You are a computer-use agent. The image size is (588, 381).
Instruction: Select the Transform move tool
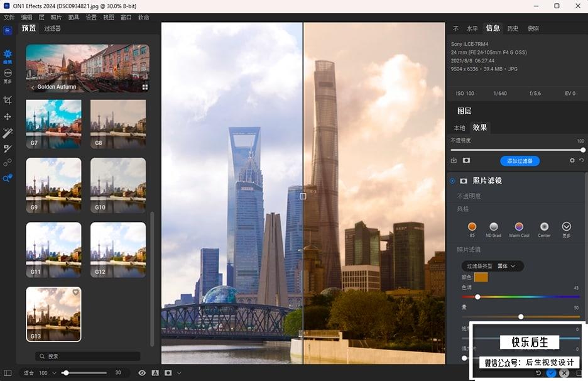pos(8,117)
